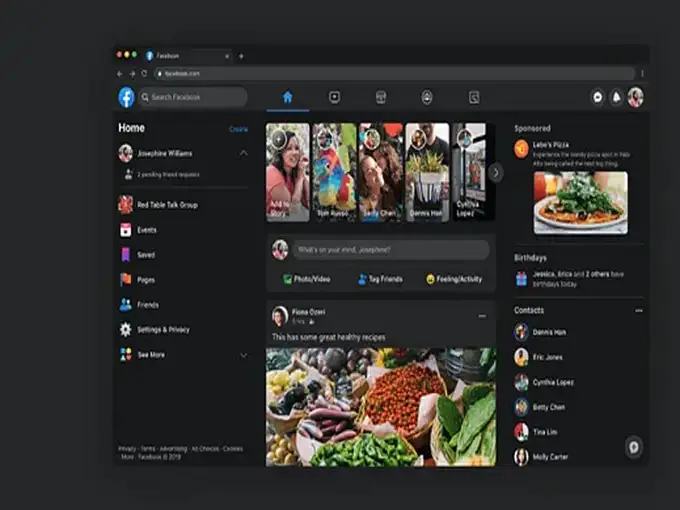Open post options on Fiona Ozeri's post
The image size is (680, 510).
(482, 316)
